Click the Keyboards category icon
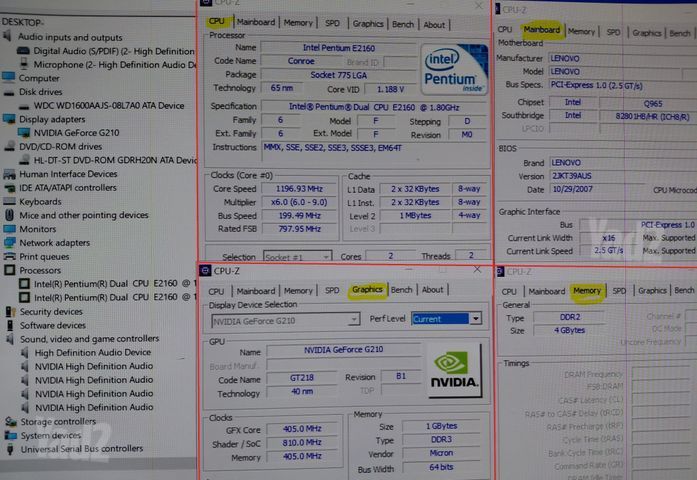The image size is (697, 480). [9, 201]
